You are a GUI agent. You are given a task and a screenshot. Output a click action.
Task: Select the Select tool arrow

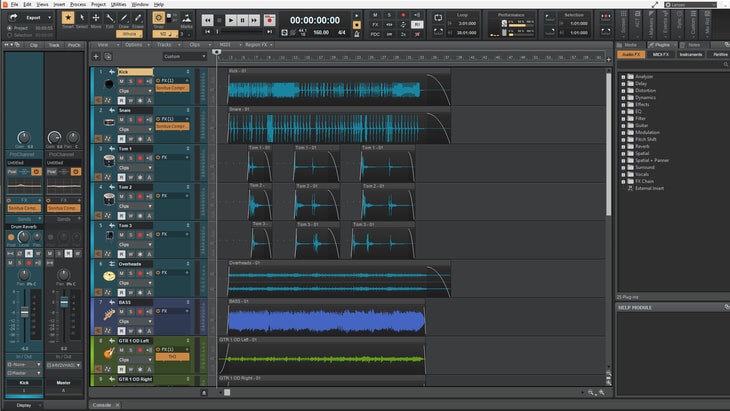(x=82, y=18)
